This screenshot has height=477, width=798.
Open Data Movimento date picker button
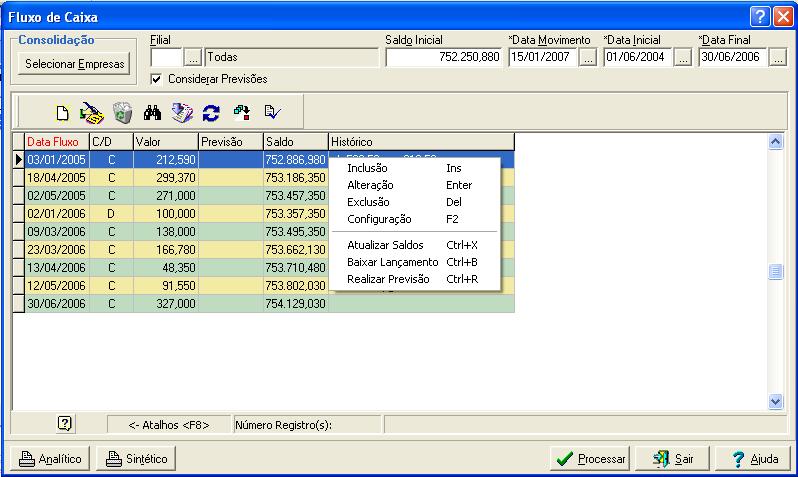point(588,58)
